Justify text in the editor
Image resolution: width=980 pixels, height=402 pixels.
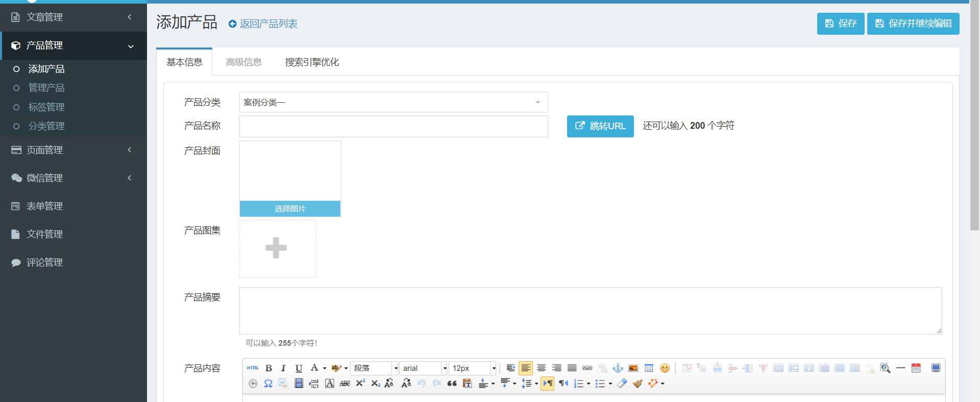point(572,368)
